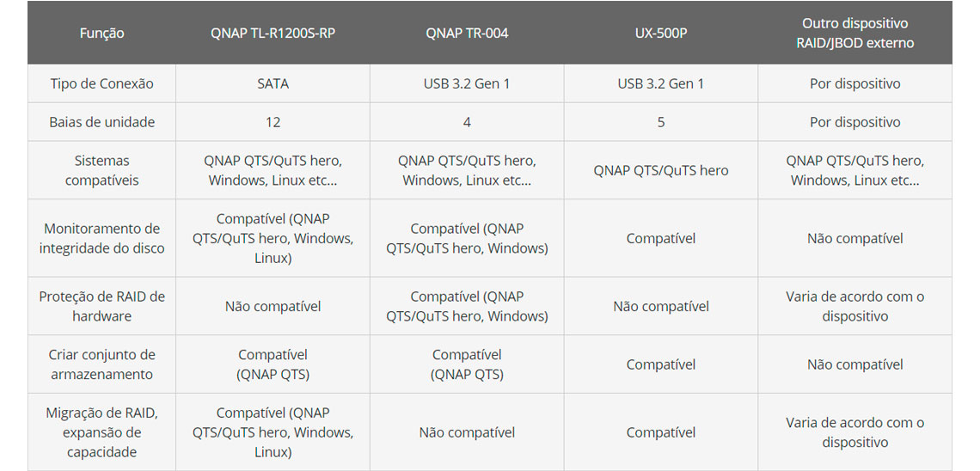The image size is (980, 471).
Task: Select TR-004's "Não compatível" RAID migration cell
Action: pyautogui.click(x=467, y=432)
